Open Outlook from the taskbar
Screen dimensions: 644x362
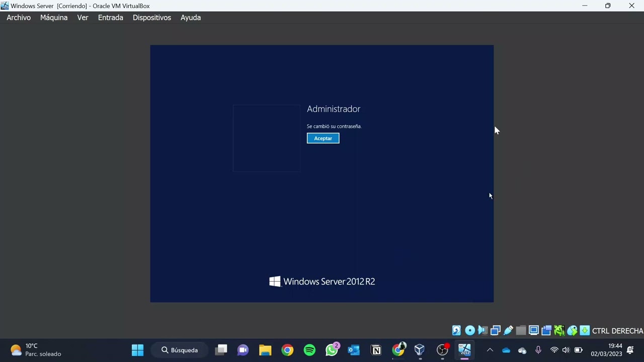tap(354, 350)
